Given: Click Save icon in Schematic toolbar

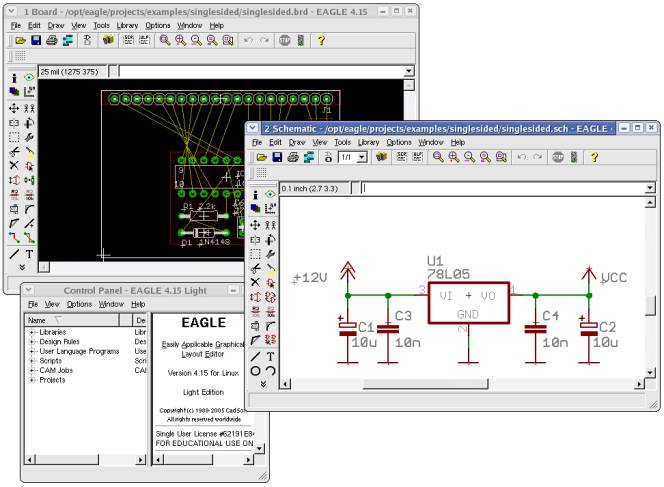Looking at the screenshot, I should click(277, 157).
